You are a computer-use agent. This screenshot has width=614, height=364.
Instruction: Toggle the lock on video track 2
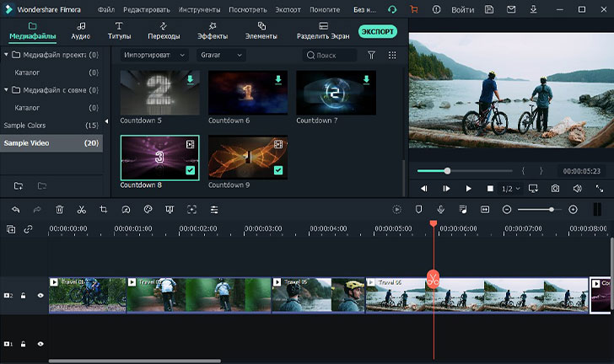pos(24,296)
